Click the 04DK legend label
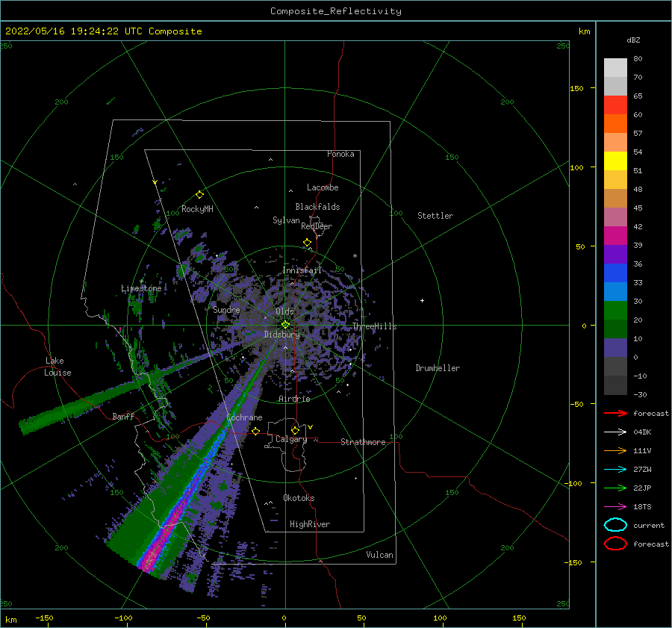672x628 pixels. tap(642, 432)
